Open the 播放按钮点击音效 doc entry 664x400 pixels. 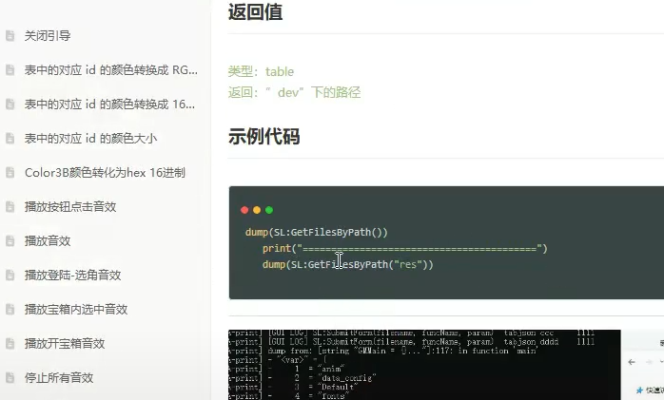(71, 207)
